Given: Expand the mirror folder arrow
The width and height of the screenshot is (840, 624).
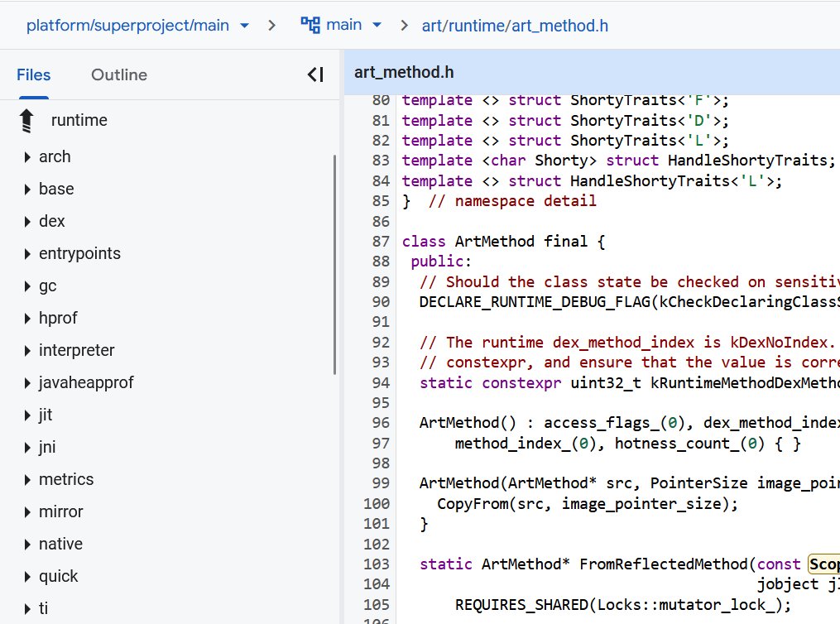Looking at the screenshot, I should 27,512.
